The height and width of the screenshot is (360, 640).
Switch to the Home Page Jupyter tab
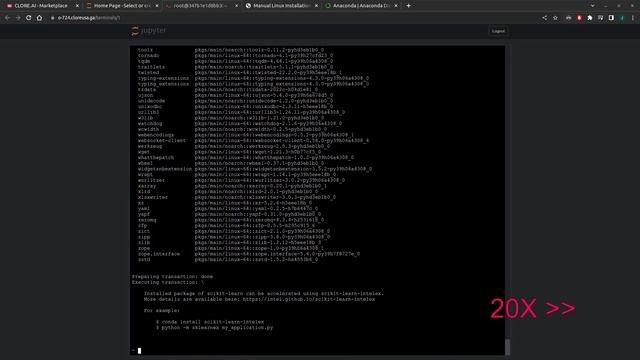pos(122,6)
